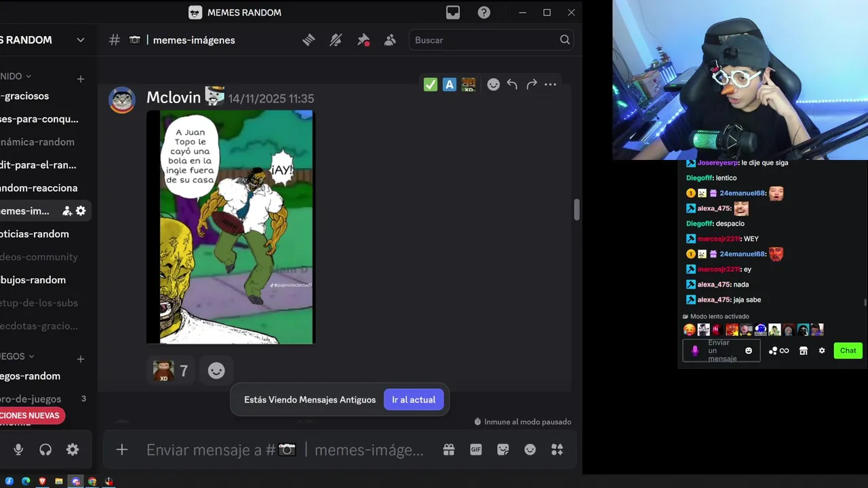Open add reaction picker in message toolbar

coord(494,85)
